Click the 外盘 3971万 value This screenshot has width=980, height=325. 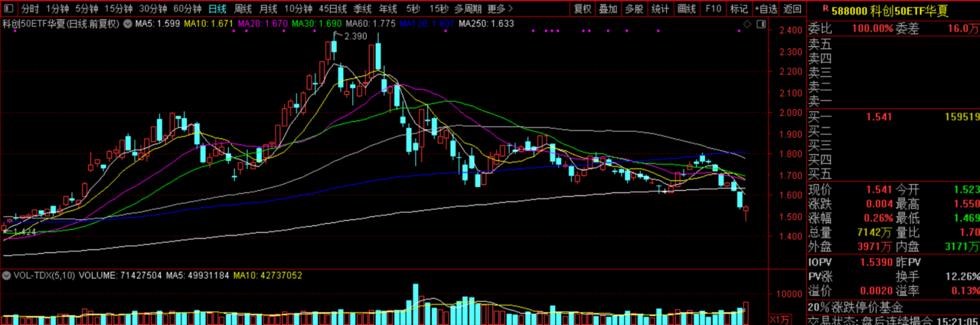[875, 247]
